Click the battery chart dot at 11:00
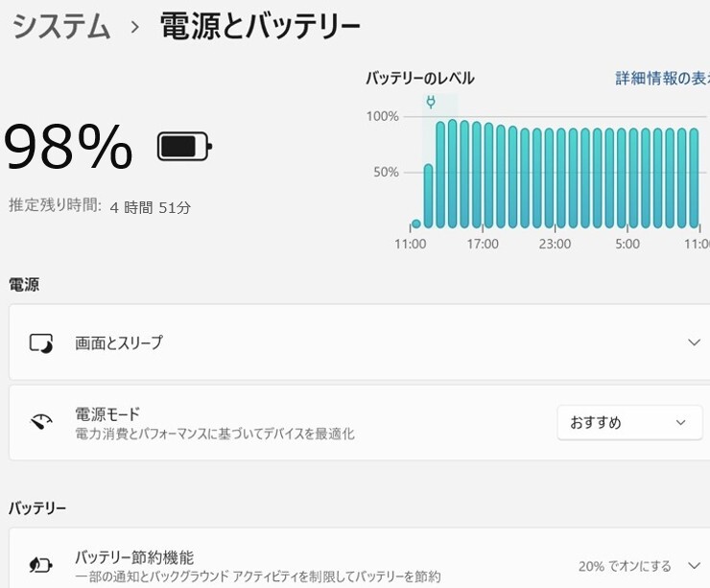710x588 pixels. [x=416, y=224]
